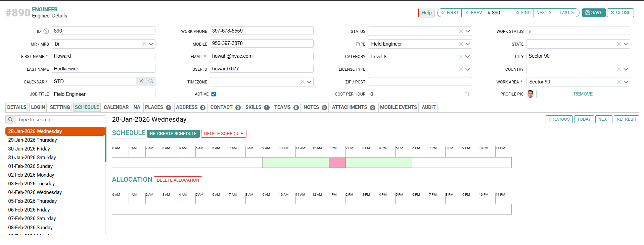
Task: Click the Delete Allocation button
Action: click(178, 180)
